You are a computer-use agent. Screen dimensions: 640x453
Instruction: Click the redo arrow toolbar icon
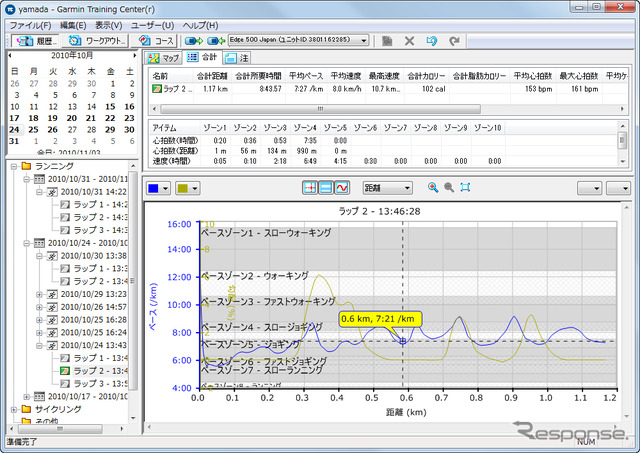coord(454,41)
